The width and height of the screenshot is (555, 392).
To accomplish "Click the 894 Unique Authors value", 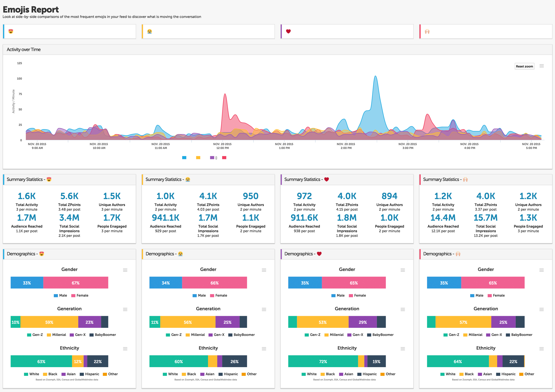I will pos(389,196).
